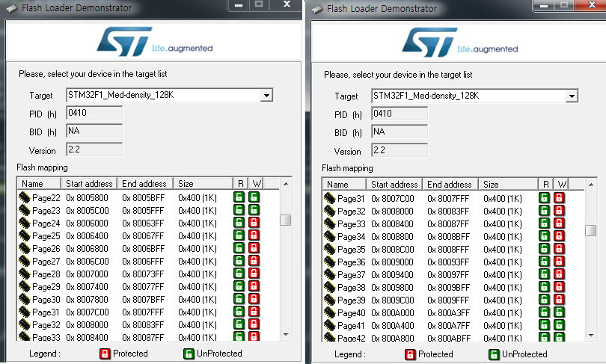Click Version field in right window
The width and height of the screenshot is (606, 364).
point(400,150)
